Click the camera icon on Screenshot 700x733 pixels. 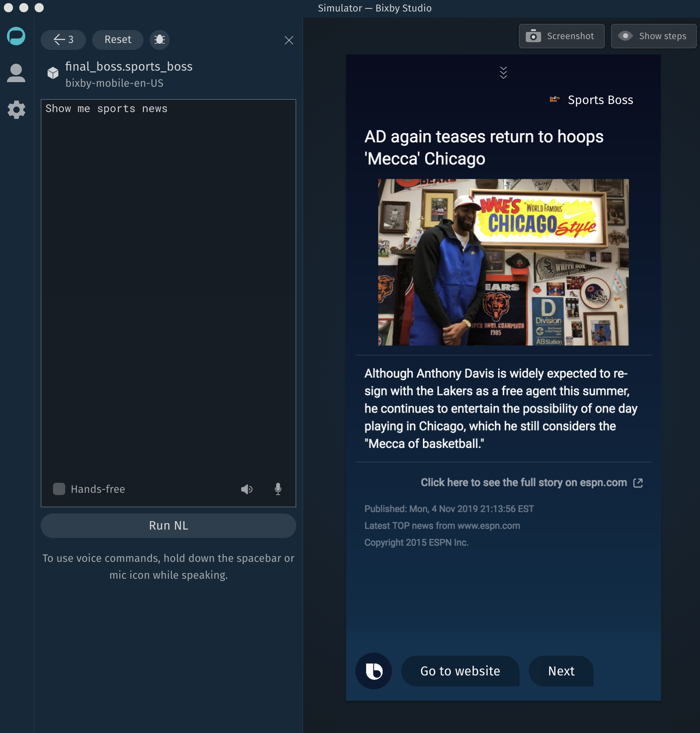pos(533,36)
